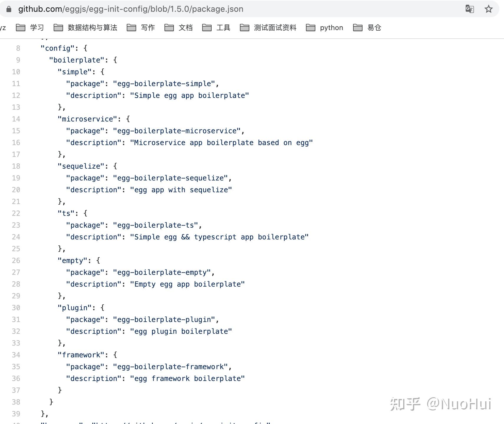Open the 测试面试资料 bookmarks folder
This screenshot has width=504, height=424.
268,28
